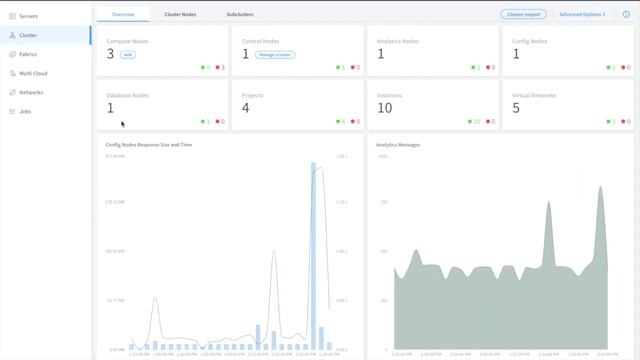Click the Cluster icon in the sidebar
The image size is (640, 360).
tap(12, 35)
